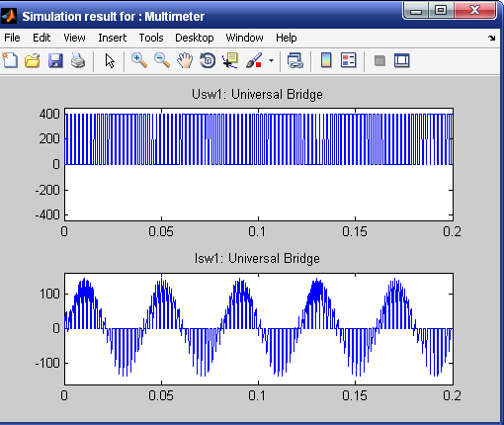This screenshot has width=504, height=425.
Task: Select the Rotate 3D tool
Action: click(208, 60)
